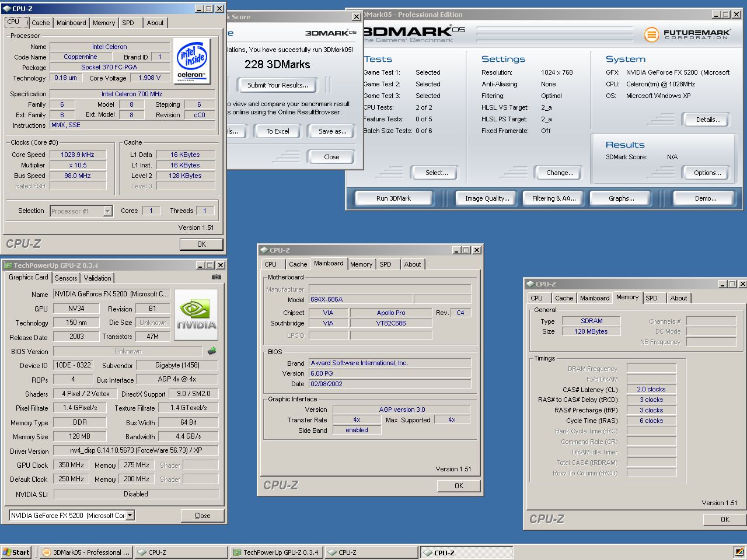Click Specification field Intel Celeron 700 MHz
This screenshot has height=560, width=747.
click(x=132, y=94)
